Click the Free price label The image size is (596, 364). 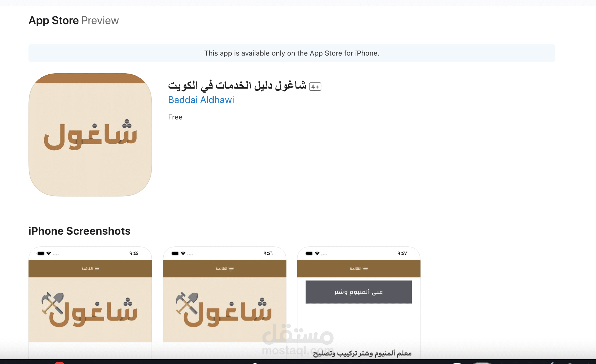tap(175, 117)
